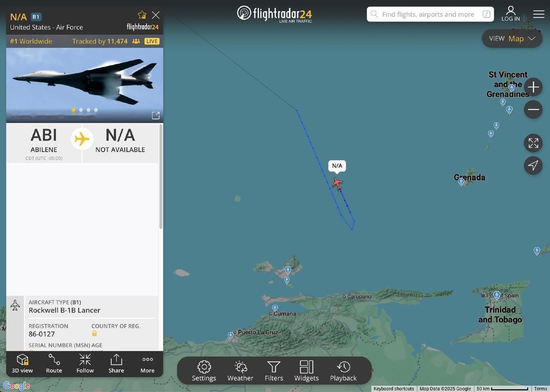This screenshot has height=392, width=550.
Task: Share this B-1B flight
Action: [x=116, y=364]
